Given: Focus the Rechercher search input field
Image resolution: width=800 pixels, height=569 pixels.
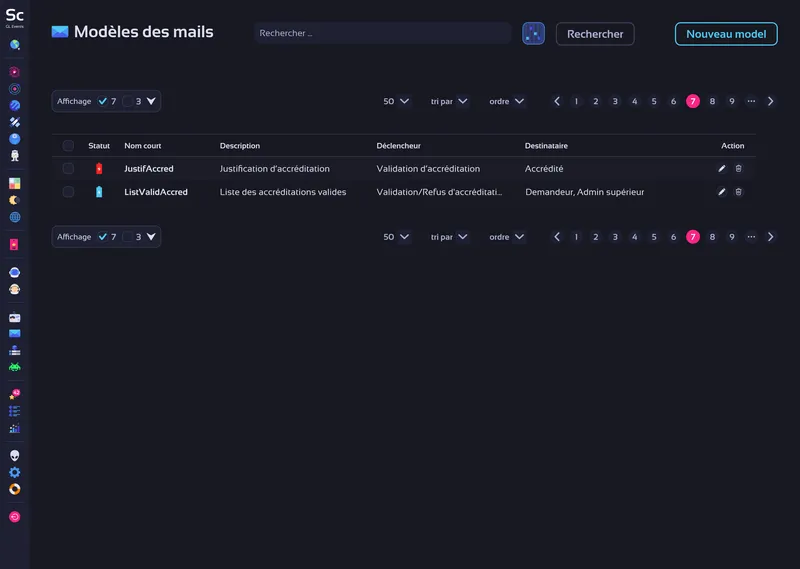Looking at the screenshot, I should point(382,34).
